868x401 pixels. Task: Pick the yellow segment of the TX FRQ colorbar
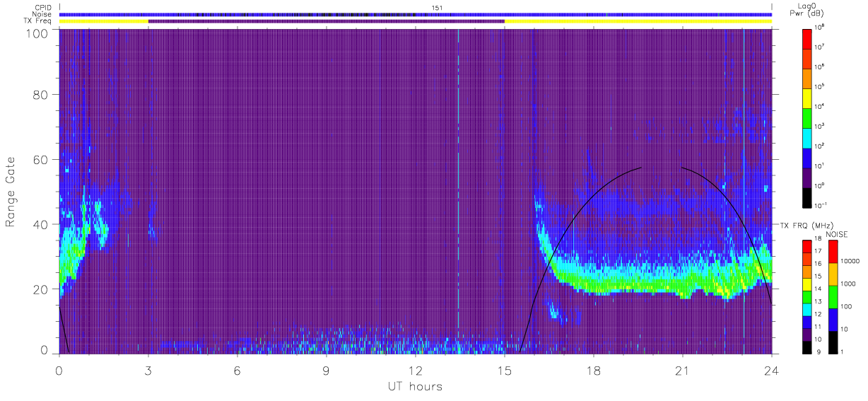[x=806, y=284]
